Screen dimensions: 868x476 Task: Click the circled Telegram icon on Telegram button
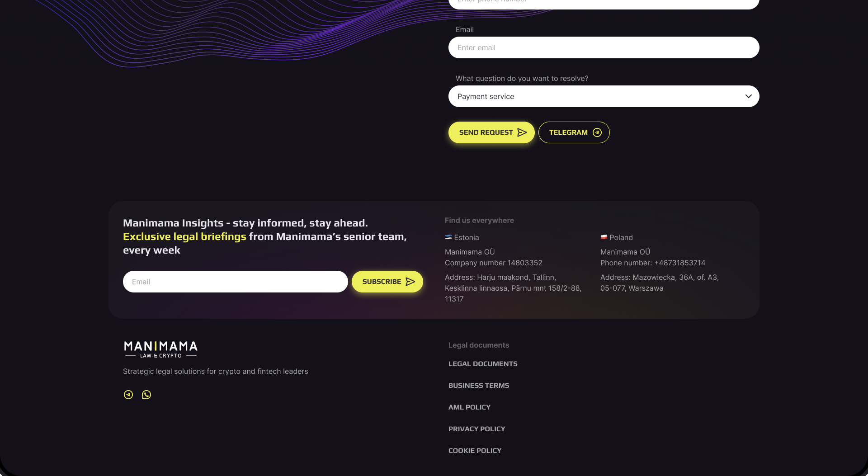pyautogui.click(x=597, y=132)
